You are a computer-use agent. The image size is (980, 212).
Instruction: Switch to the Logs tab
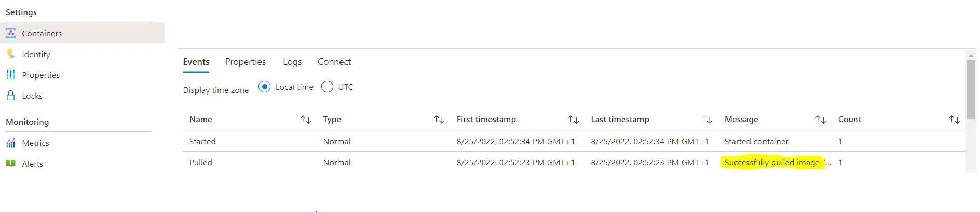[x=292, y=62]
